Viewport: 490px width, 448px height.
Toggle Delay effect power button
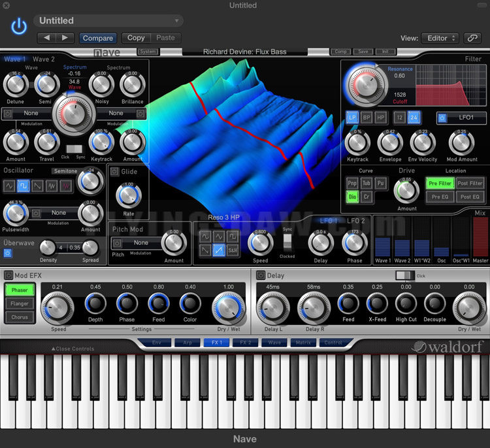coord(261,275)
